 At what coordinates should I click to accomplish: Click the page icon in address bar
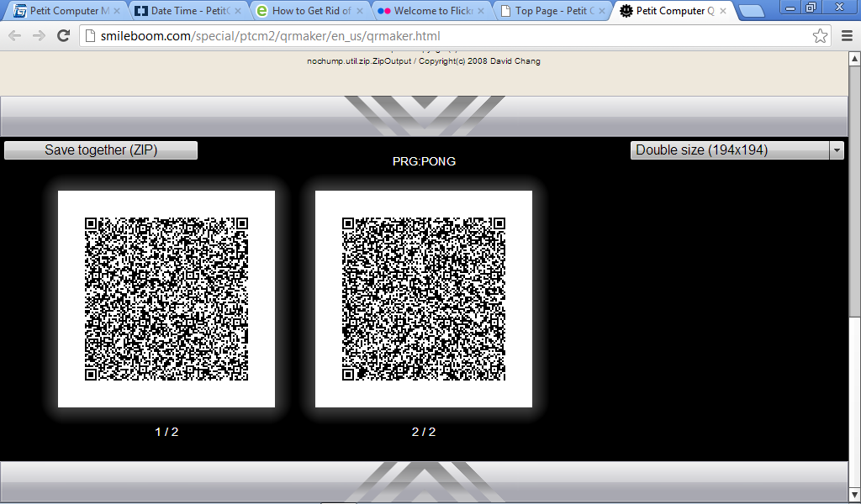coord(91,36)
